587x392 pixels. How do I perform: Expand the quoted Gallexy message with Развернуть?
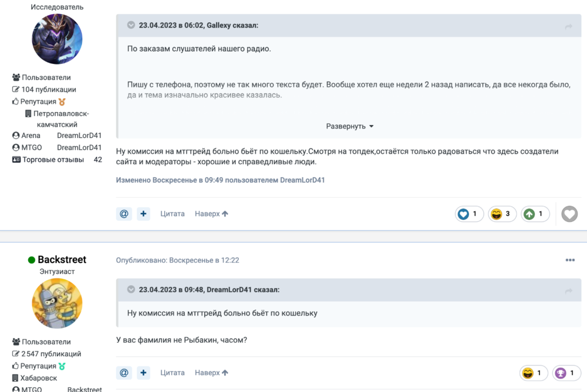point(350,126)
